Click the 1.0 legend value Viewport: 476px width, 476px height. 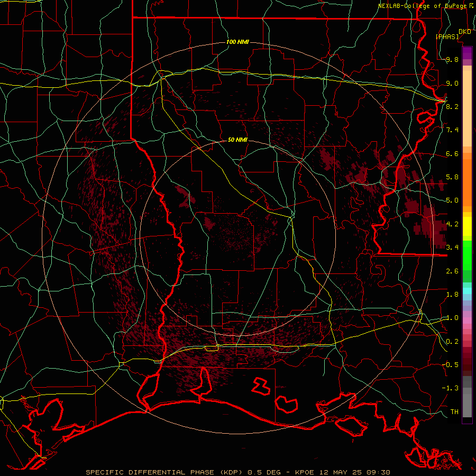point(452,318)
